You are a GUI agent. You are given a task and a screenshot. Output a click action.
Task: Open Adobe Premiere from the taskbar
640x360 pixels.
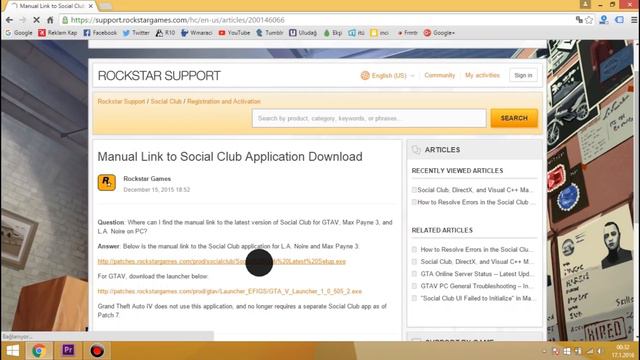[68, 351]
